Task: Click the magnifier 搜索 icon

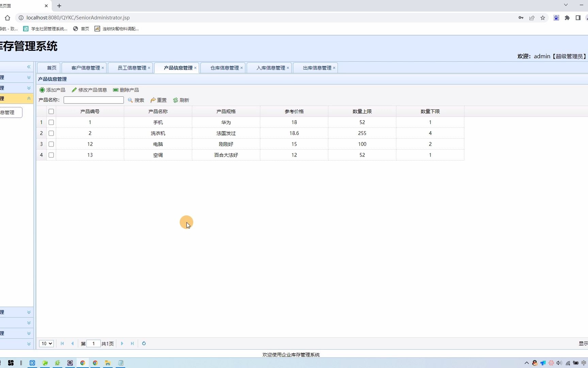Action: click(x=130, y=100)
